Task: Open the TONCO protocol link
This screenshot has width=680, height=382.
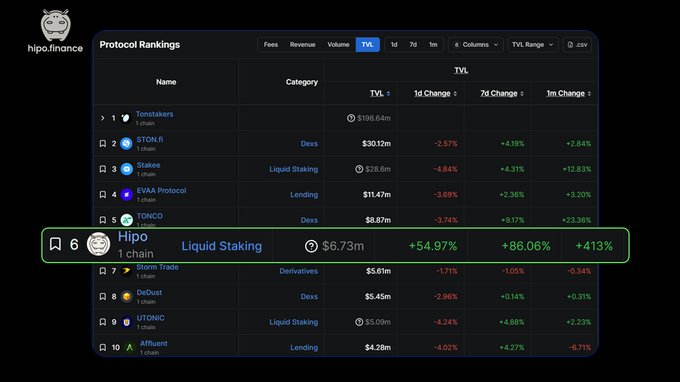Action: tap(150, 216)
